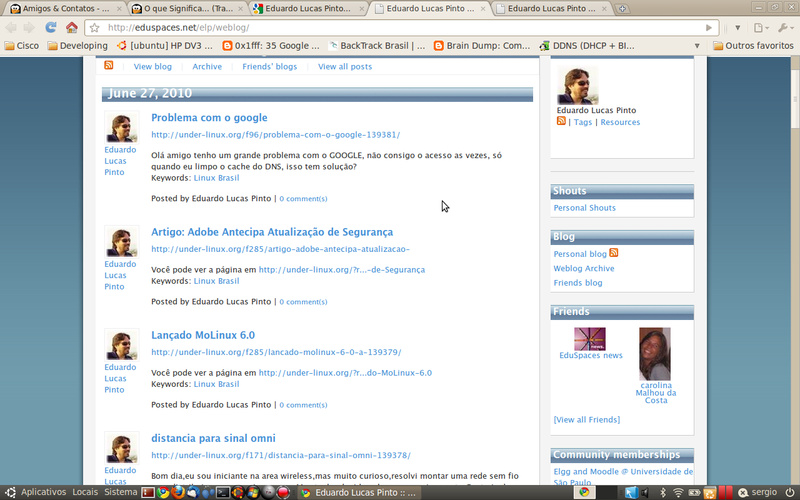Open the page menu dropdown
Image resolution: width=800 pixels, height=500 pixels.
point(761,28)
